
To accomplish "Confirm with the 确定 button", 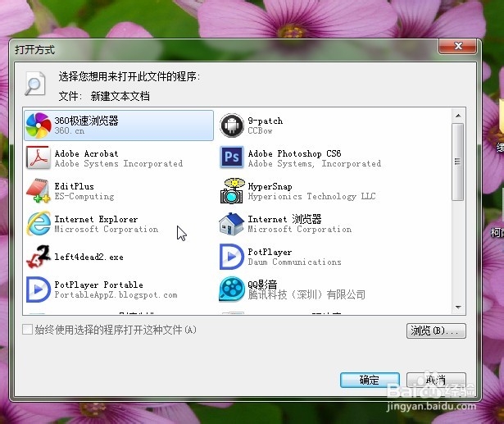I will tap(370, 381).
